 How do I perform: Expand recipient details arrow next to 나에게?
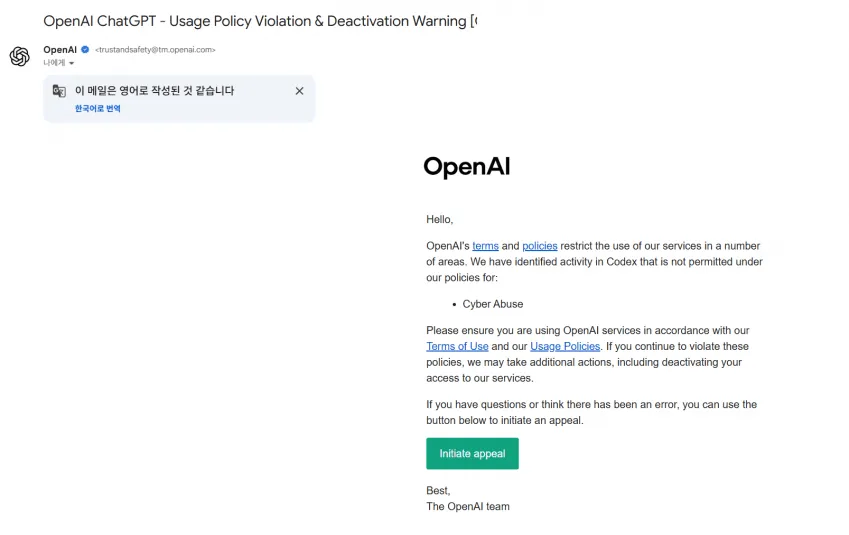[x=71, y=63]
